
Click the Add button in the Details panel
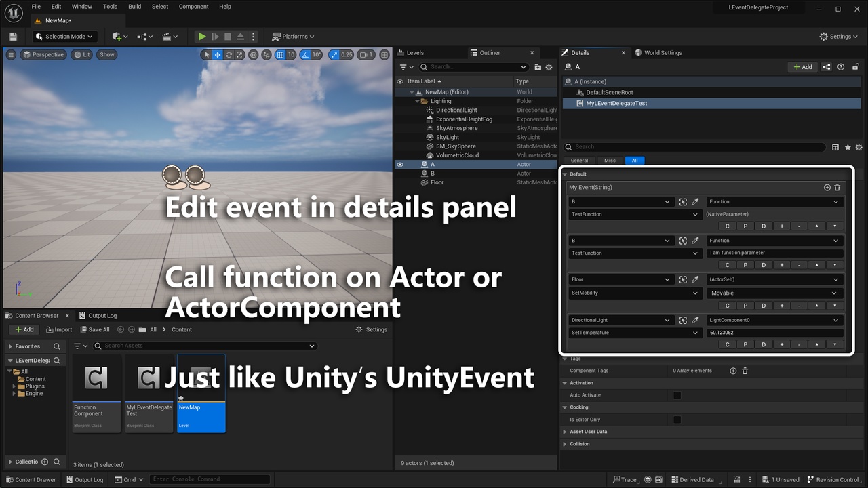[802, 67]
